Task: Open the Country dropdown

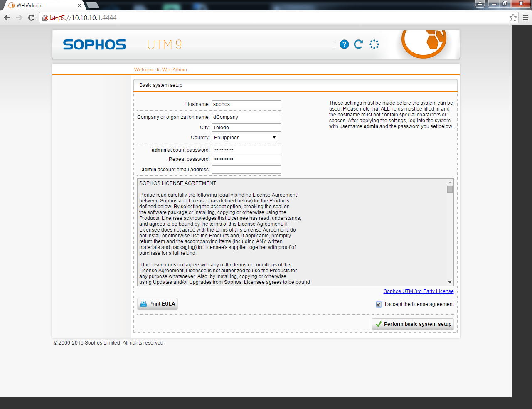Action: (245, 138)
